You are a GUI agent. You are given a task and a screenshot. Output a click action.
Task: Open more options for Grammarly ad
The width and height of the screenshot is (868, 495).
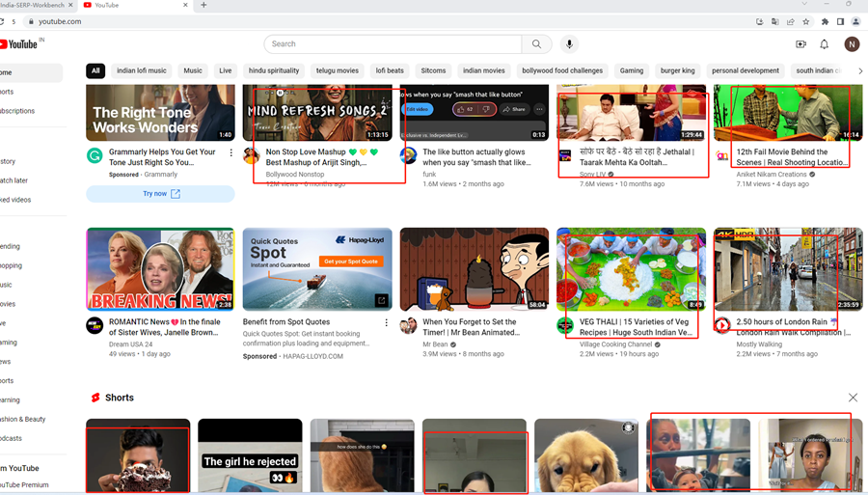click(x=231, y=152)
